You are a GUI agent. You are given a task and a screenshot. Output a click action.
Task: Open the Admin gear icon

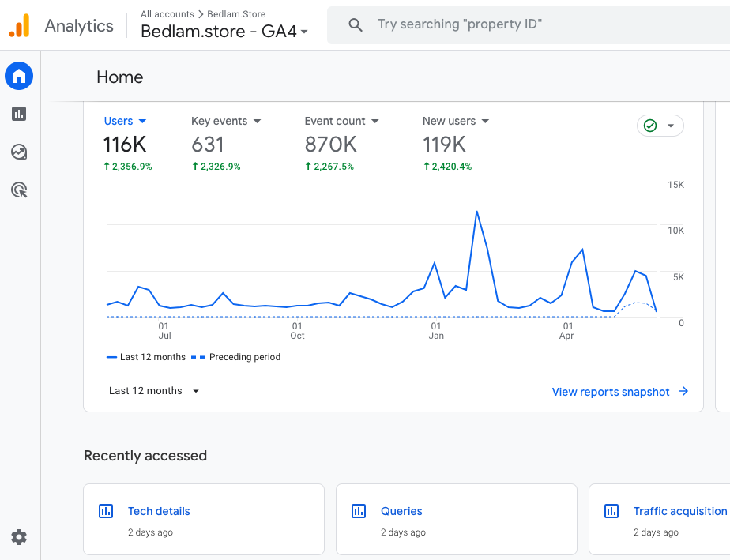pyautogui.click(x=19, y=537)
